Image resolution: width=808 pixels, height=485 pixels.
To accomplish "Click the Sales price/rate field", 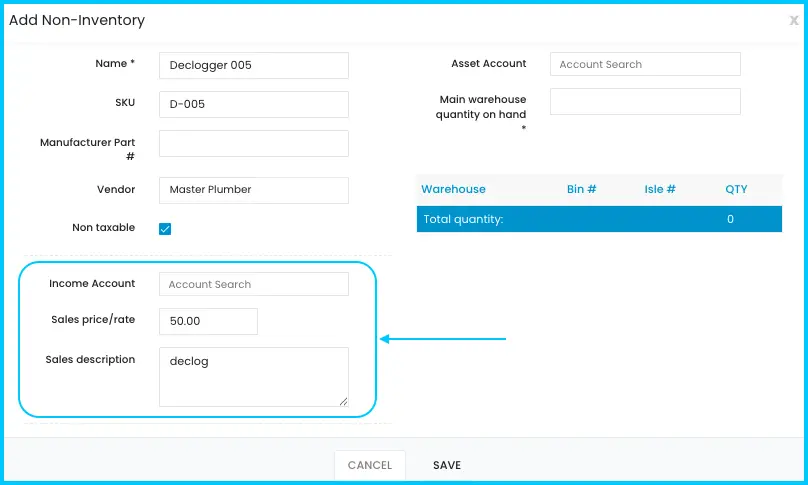I will (x=208, y=321).
